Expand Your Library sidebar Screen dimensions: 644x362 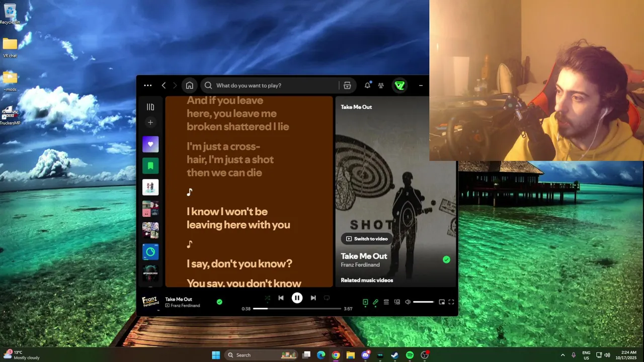[x=150, y=107]
